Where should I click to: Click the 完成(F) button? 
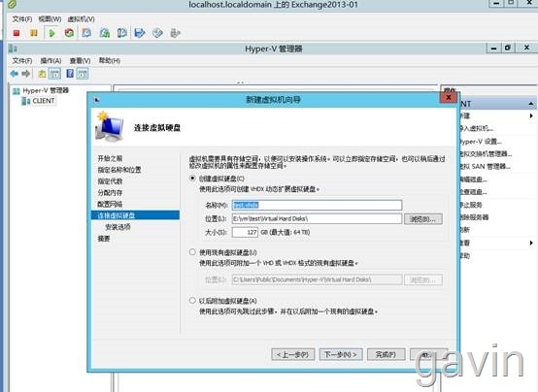click(x=386, y=354)
